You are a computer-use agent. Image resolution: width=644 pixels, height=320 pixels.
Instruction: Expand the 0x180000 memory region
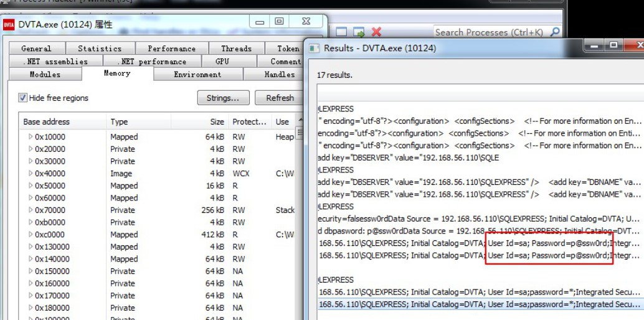(x=31, y=308)
